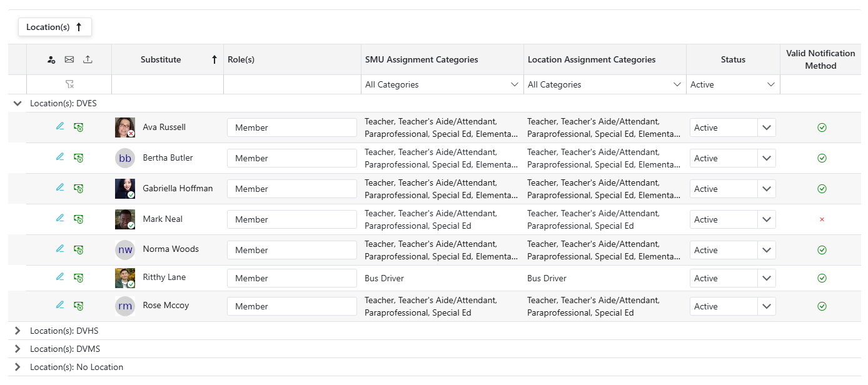Click the Member role field for Ava Russell
The width and height of the screenshot is (868, 385).
click(x=292, y=127)
